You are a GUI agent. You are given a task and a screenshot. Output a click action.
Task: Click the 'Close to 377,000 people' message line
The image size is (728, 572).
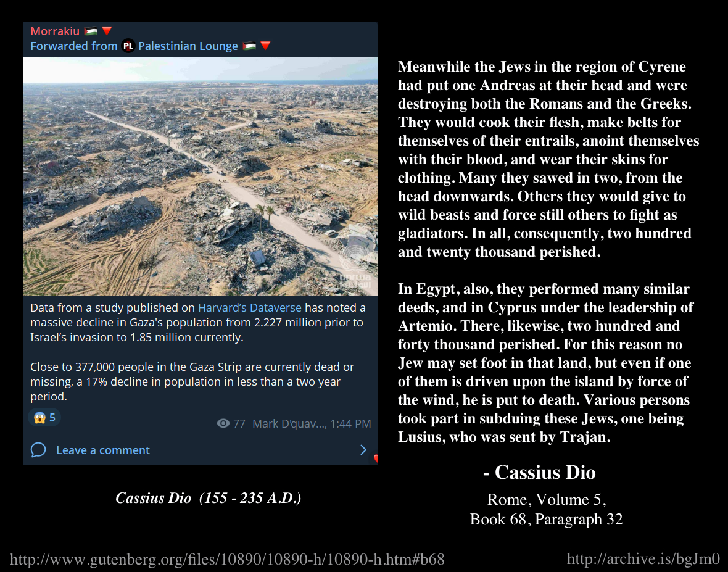(x=192, y=367)
